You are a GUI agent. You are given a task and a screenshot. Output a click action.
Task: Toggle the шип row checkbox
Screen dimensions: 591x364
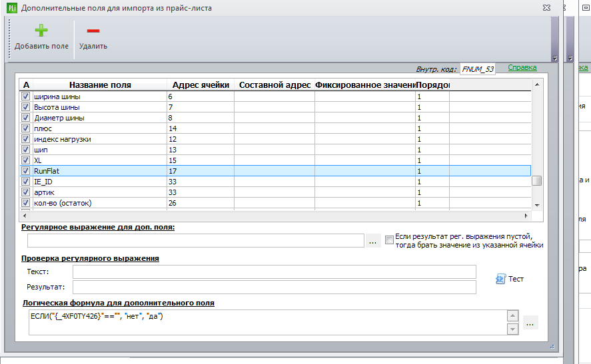point(25,150)
